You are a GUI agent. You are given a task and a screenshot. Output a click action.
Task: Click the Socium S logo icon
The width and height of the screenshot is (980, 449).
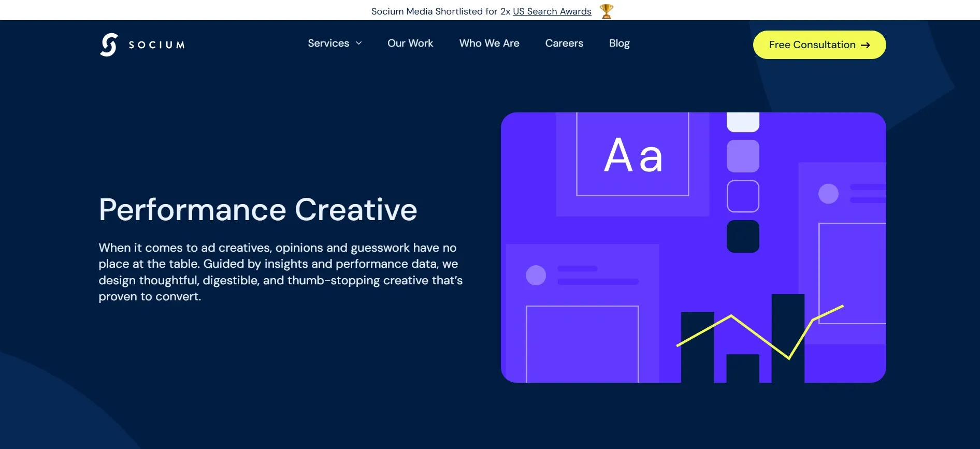pyautogui.click(x=109, y=45)
